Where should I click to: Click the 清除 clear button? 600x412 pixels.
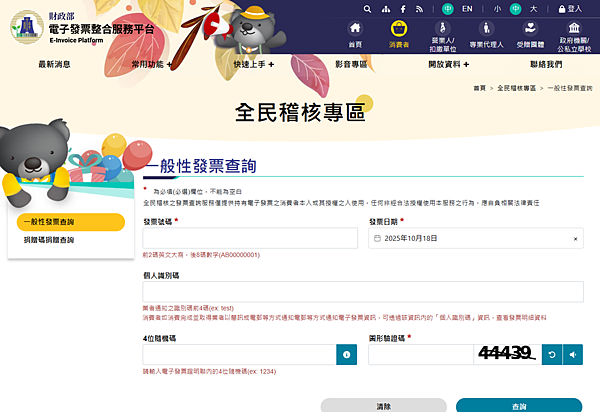pos(383,405)
